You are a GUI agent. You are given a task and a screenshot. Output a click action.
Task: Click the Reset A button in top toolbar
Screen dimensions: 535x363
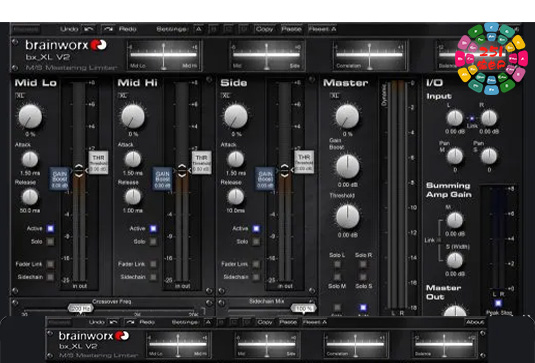(322, 29)
